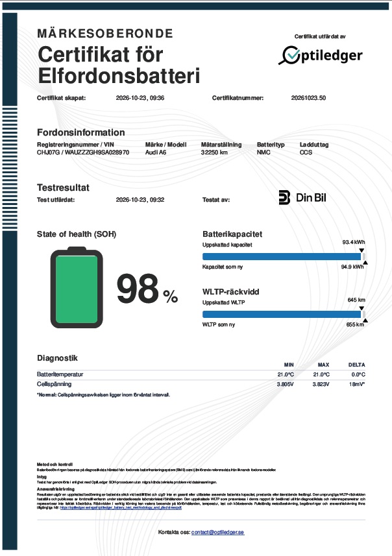This screenshot has height=556, width=392.
Task: Click the WLTP som ny label
Action: (219, 325)
